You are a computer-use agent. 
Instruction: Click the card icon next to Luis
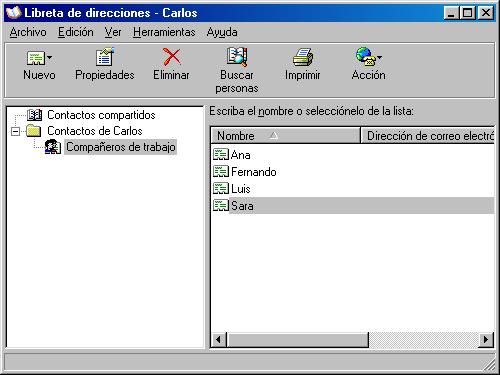click(x=221, y=189)
